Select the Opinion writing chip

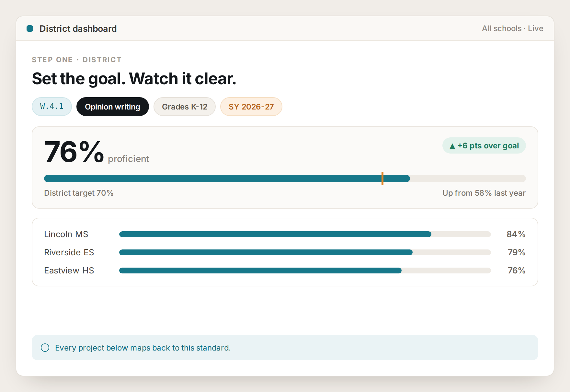point(112,107)
